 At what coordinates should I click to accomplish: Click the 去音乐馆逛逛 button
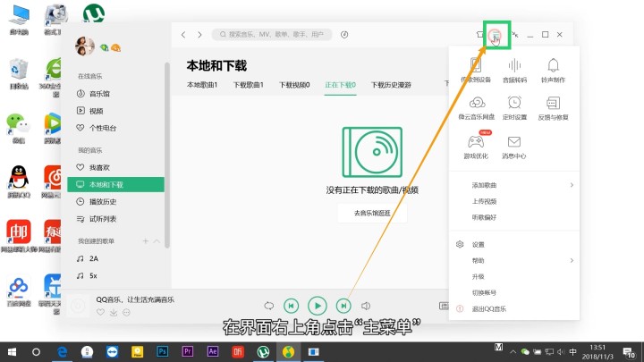coord(372,214)
